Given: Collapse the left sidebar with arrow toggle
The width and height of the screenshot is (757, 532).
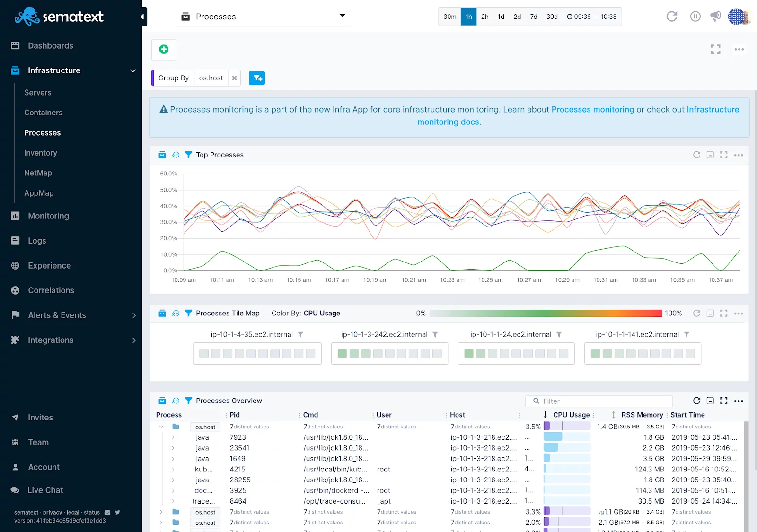Looking at the screenshot, I should (142, 17).
